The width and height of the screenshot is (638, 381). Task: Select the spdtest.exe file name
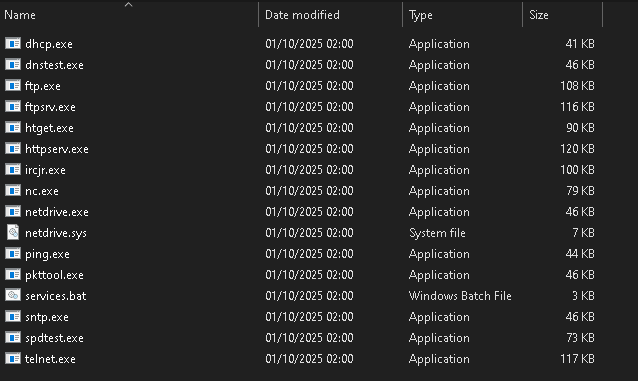pyautogui.click(x=54, y=338)
